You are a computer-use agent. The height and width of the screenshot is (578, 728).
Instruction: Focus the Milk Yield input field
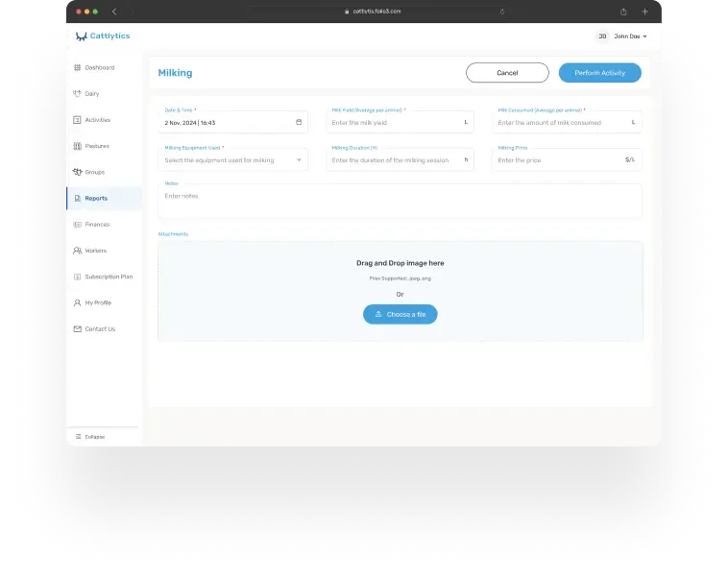[400, 122]
